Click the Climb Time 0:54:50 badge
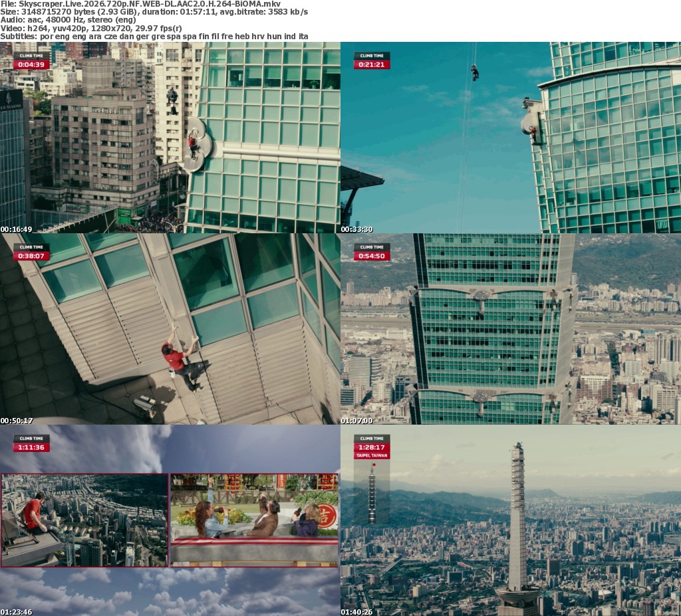This screenshot has height=616, width=681. tap(372, 253)
